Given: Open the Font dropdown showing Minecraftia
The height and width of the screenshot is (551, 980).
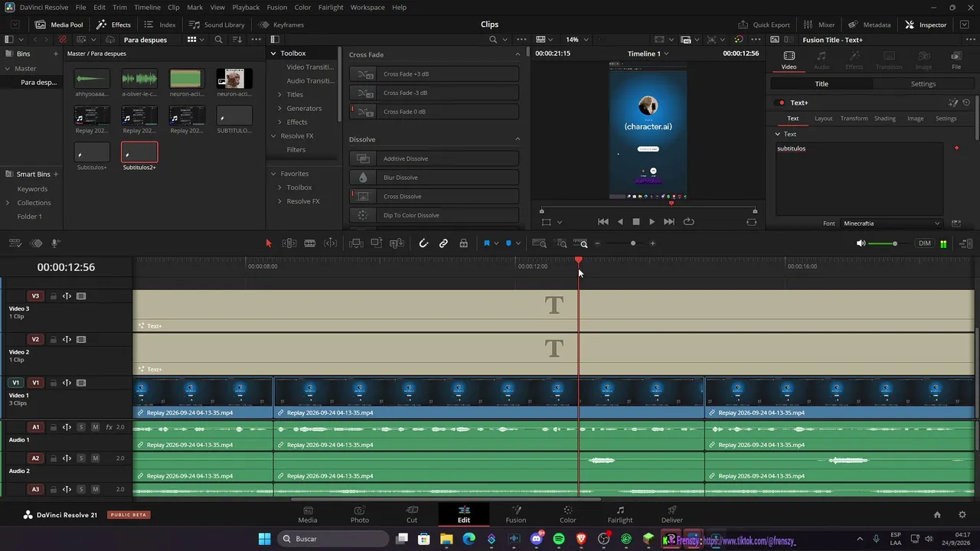Looking at the screenshot, I should pos(891,223).
